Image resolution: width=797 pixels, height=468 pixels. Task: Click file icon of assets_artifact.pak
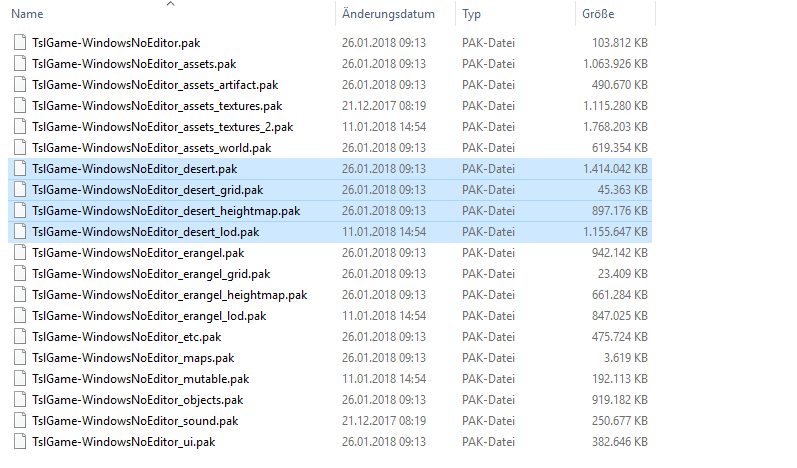tap(20, 85)
